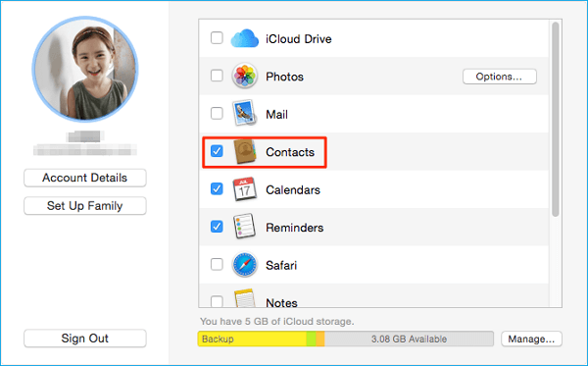Viewport: 588px width, 366px height.
Task: Click the yellow Backup storage segment
Action: (x=252, y=339)
